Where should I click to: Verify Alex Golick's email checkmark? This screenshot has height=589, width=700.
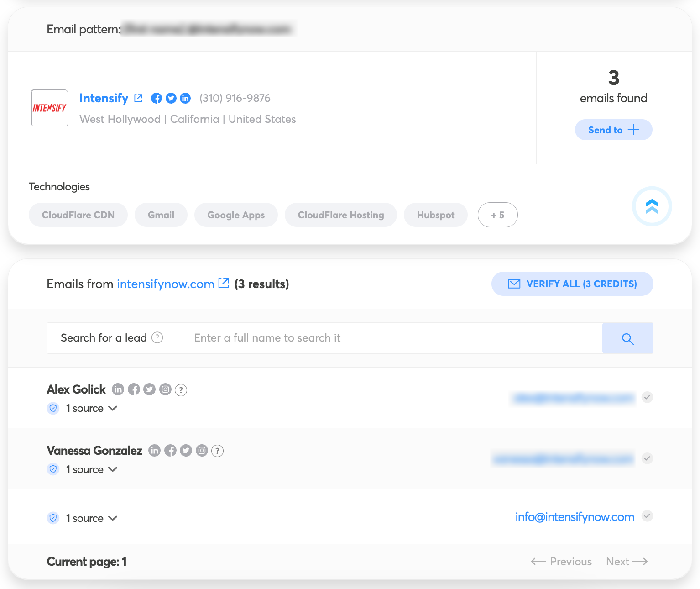tap(647, 397)
